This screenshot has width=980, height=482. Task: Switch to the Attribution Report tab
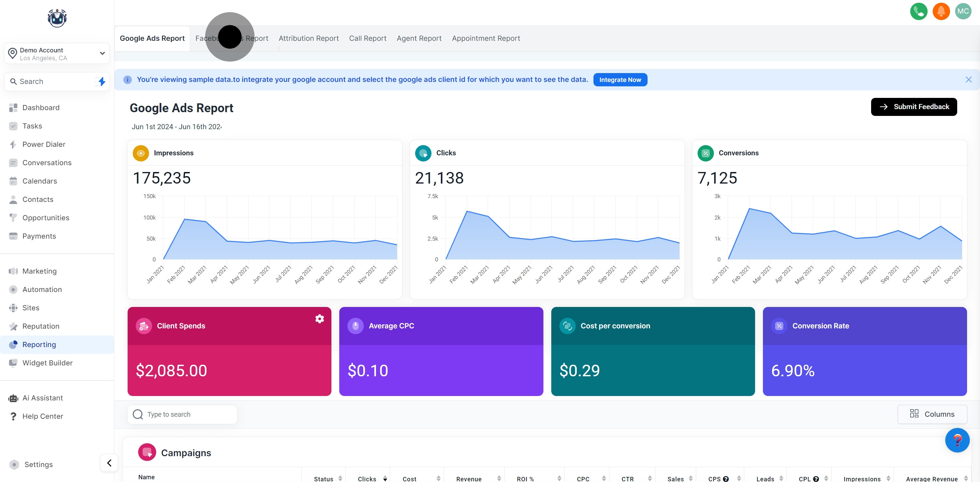pyautogui.click(x=309, y=38)
